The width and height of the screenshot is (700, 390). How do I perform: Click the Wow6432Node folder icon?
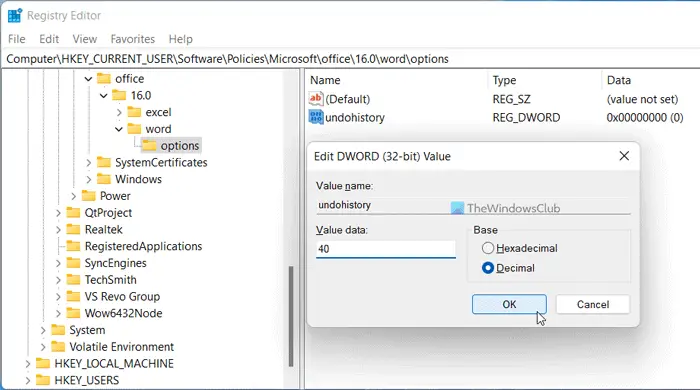[x=73, y=313]
